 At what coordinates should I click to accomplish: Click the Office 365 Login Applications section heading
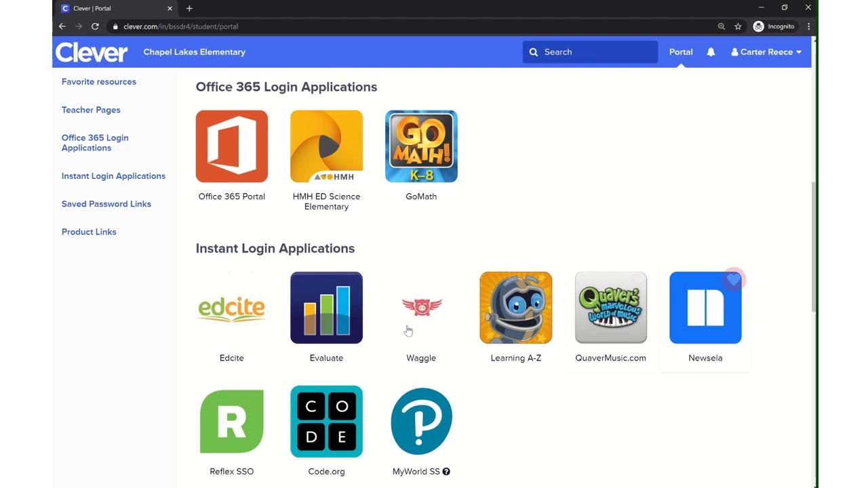(x=286, y=87)
